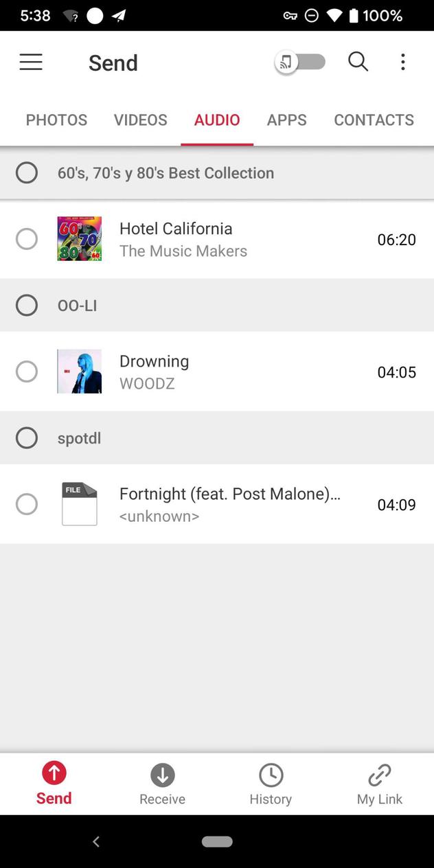The image size is (434, 868).
Task: Select all songs in 60's, 70's y 80's collection
Action: (x=27, y=172)
